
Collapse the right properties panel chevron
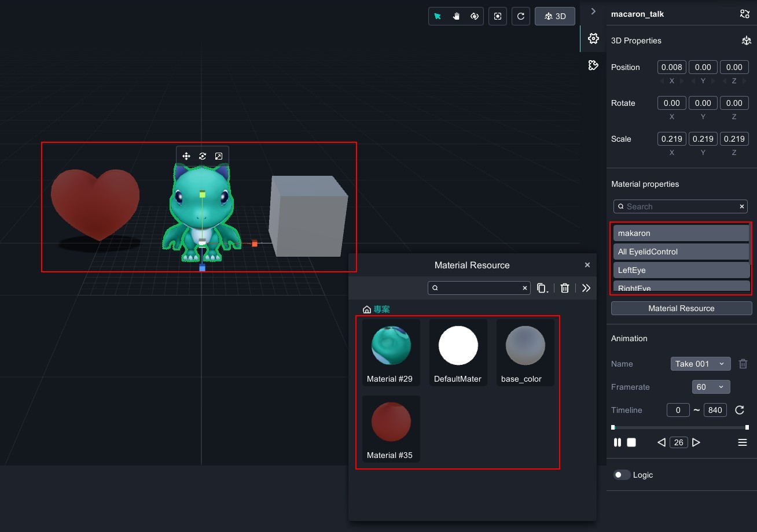pyautogui.click(x=593, y=12)
